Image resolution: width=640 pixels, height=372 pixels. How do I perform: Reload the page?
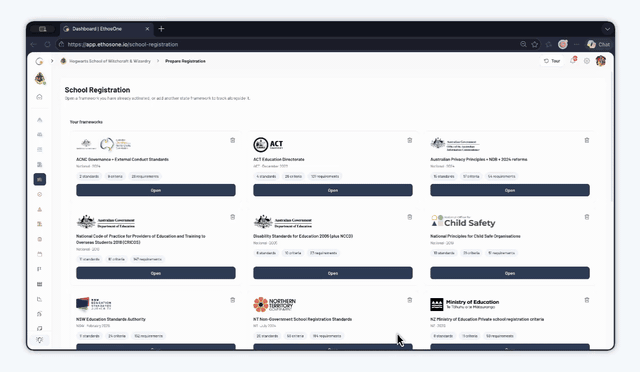tap(47, 44)
